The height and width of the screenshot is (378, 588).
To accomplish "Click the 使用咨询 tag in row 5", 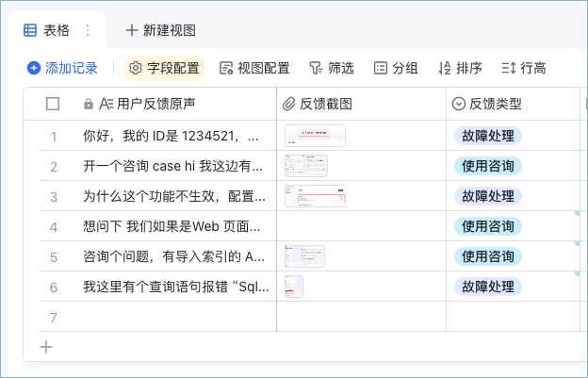I will pos(488,256).
